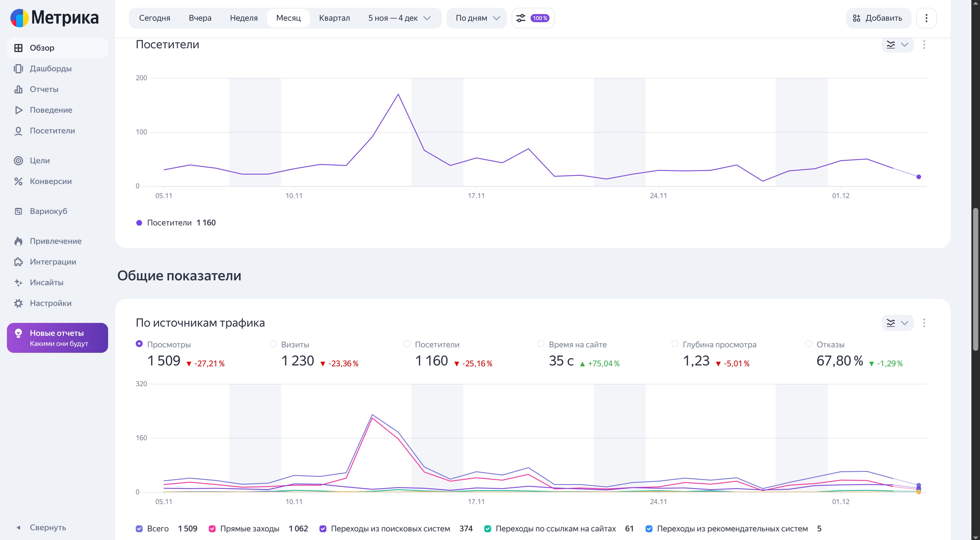
Task: Uncheck the Прямые заходы legend checkbox
Action: 212,528
